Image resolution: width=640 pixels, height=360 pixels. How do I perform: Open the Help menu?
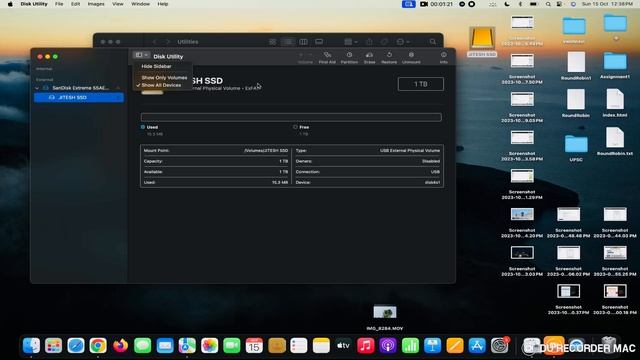pyautogui.click(x=163, y=4)
